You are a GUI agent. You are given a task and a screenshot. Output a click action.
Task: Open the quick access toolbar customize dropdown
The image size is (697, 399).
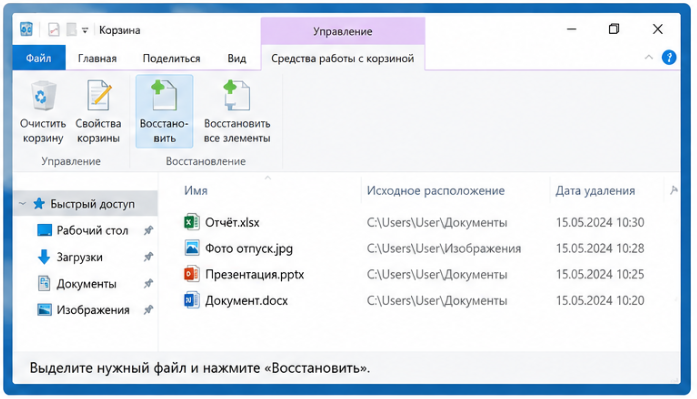point(85,30)
